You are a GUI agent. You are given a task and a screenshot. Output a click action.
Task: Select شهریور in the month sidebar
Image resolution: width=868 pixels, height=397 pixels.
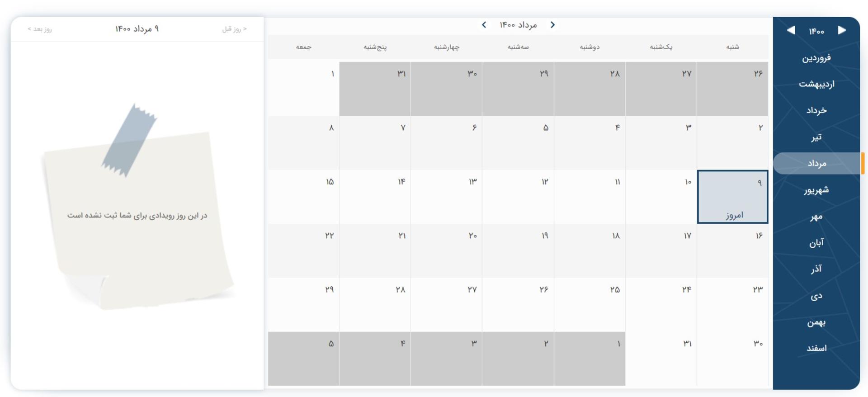pyautogui.click(x=816, y=190)
